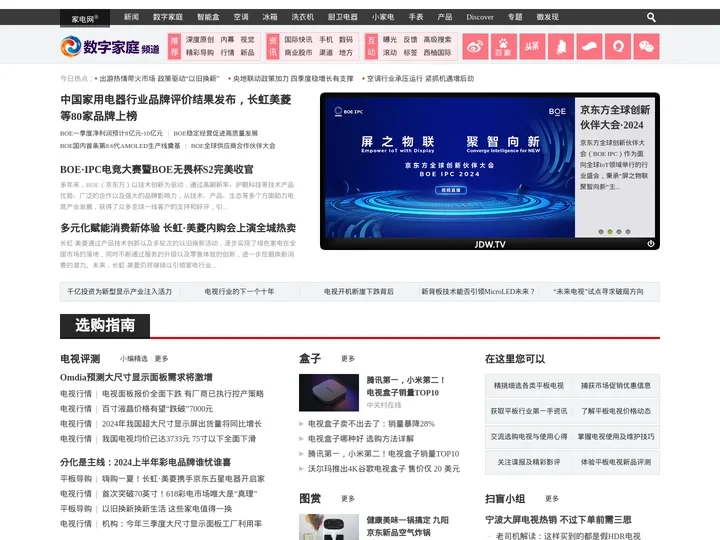Click the 高级搜索 link
This screenshot has width=720, height=540.
click(x=437, y=40)
